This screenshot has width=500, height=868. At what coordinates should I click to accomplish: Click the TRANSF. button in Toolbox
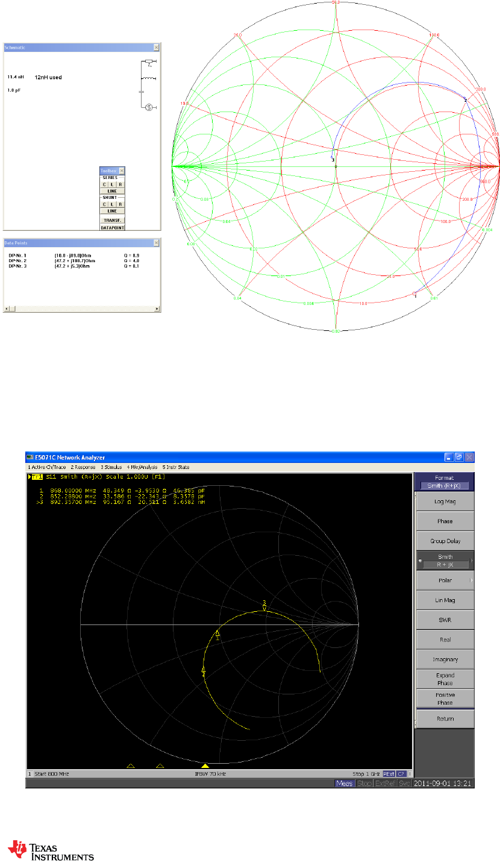(x=113, y=220)
